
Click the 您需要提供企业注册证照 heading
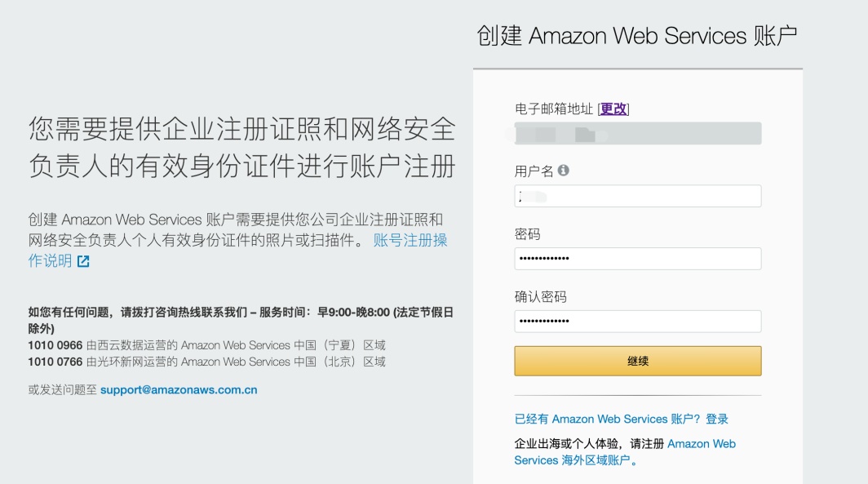tap(242, 147)
